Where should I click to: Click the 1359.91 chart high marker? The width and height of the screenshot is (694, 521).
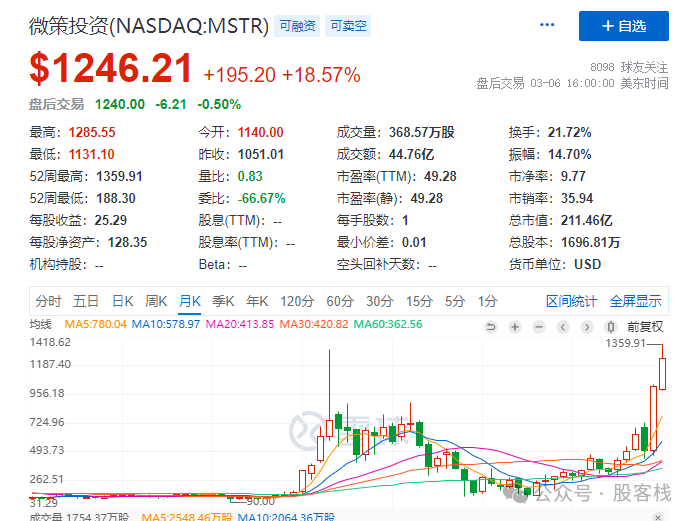[625, 343]
